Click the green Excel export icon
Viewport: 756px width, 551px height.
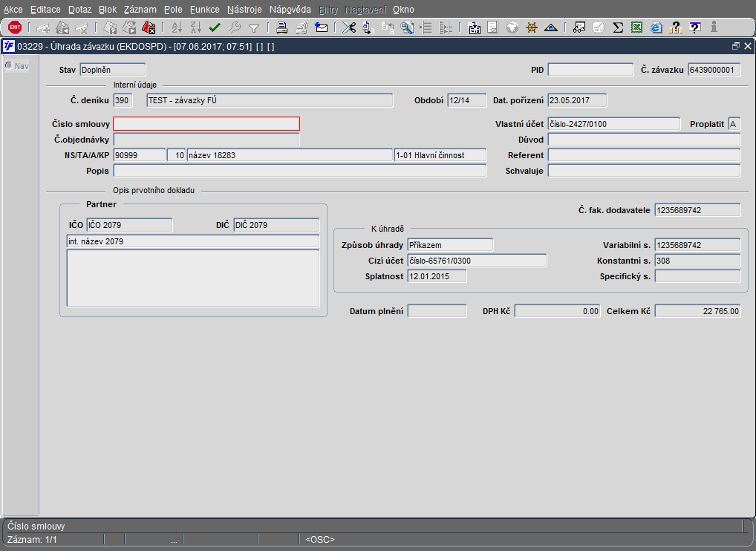click(x=636, y=27)
